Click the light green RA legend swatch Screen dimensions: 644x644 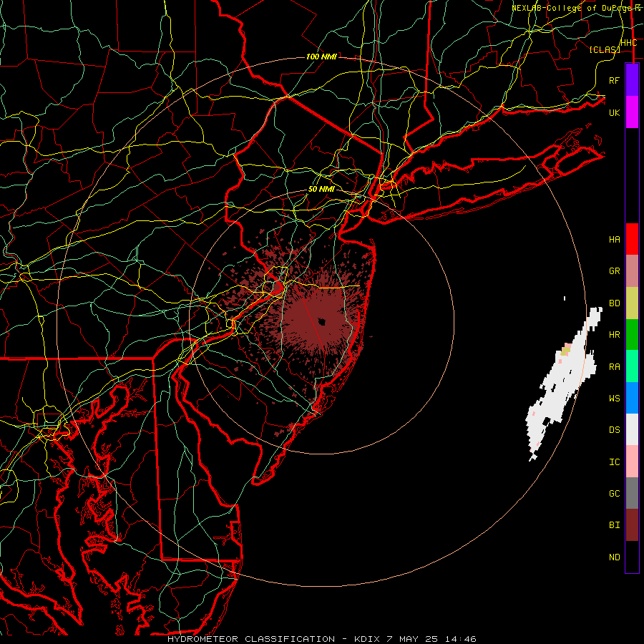point(632,366)
